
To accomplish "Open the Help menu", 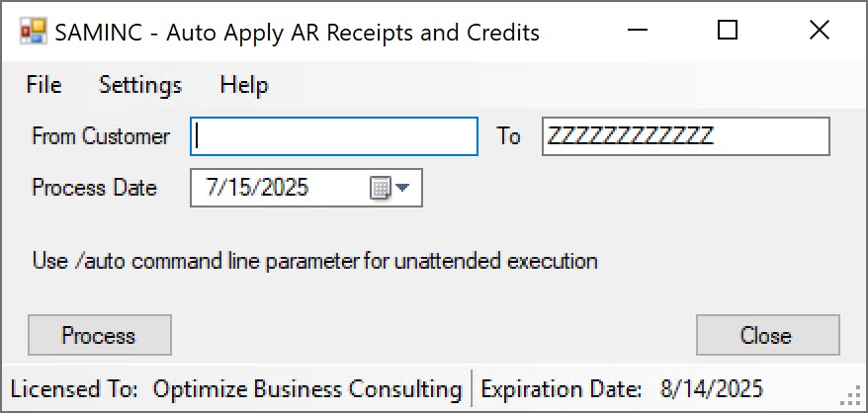I will point(244,85).
